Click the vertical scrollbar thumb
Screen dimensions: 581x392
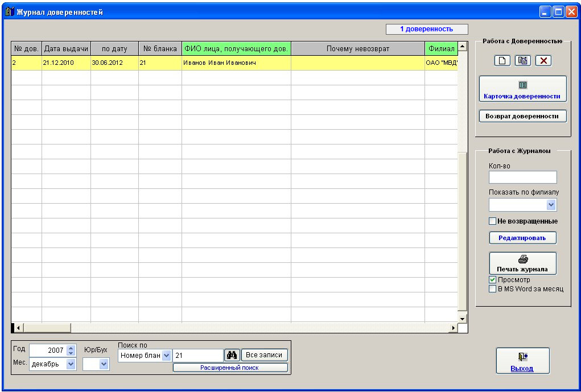pos(463,231)
